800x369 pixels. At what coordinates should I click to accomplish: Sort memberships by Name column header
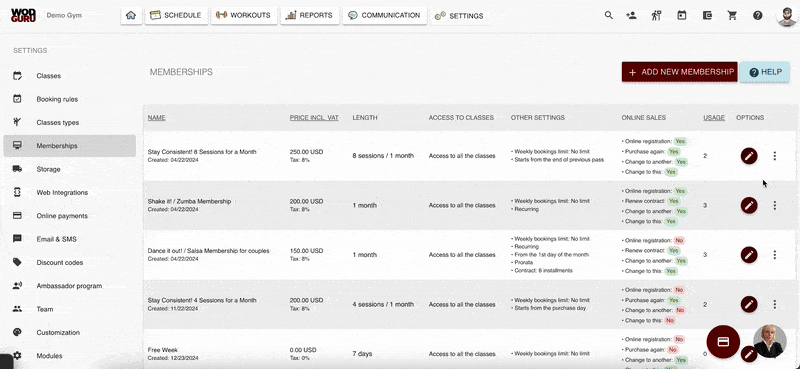pyautogui.click(x=157, y=118)
